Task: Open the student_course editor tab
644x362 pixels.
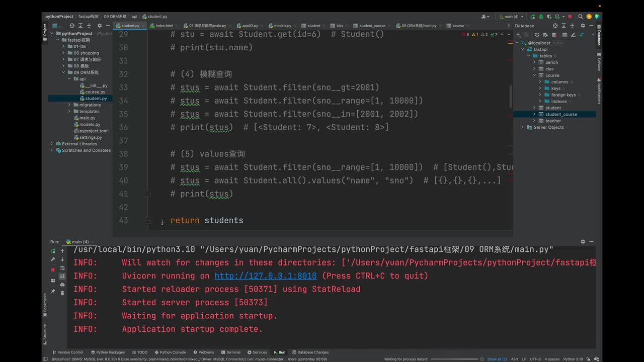Action: coord(372,26)
